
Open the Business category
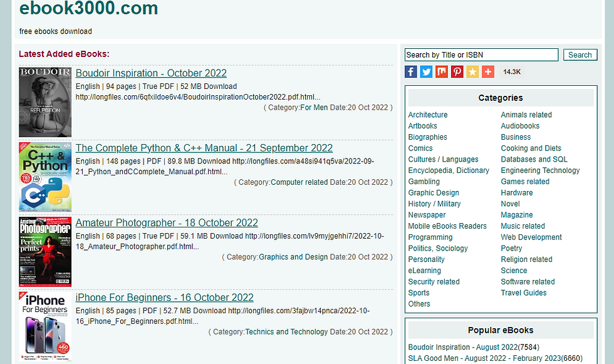(x=516, y=137)
